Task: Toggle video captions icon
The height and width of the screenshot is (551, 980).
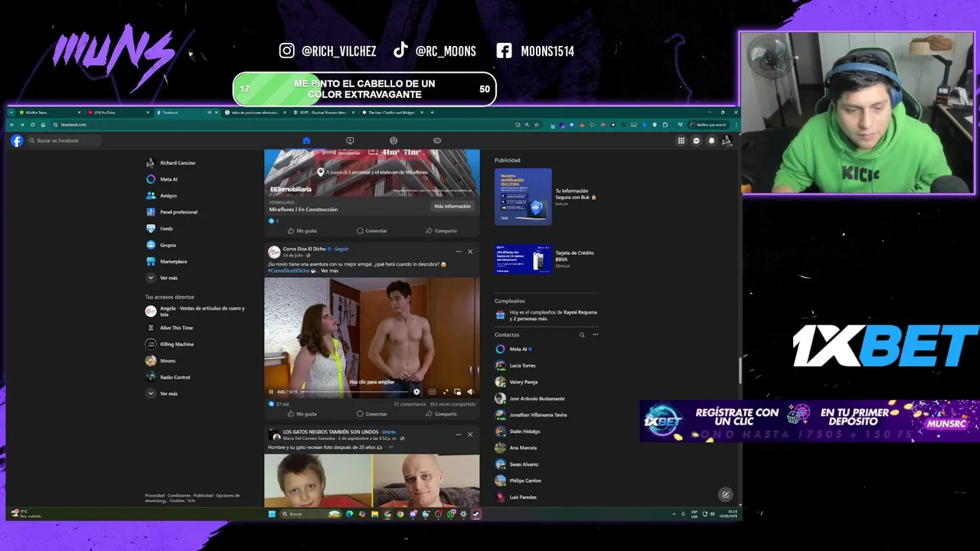Action: coord(432,392)
